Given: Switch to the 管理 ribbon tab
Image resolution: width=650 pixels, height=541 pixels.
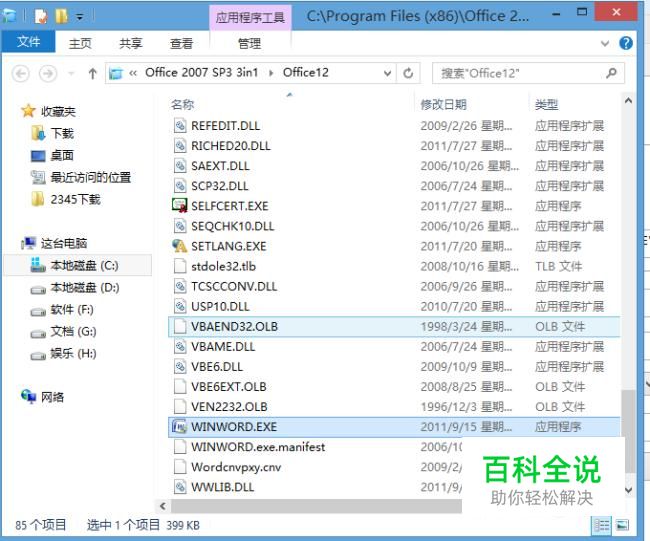Looking at the screenshot, I should point(250,43).
